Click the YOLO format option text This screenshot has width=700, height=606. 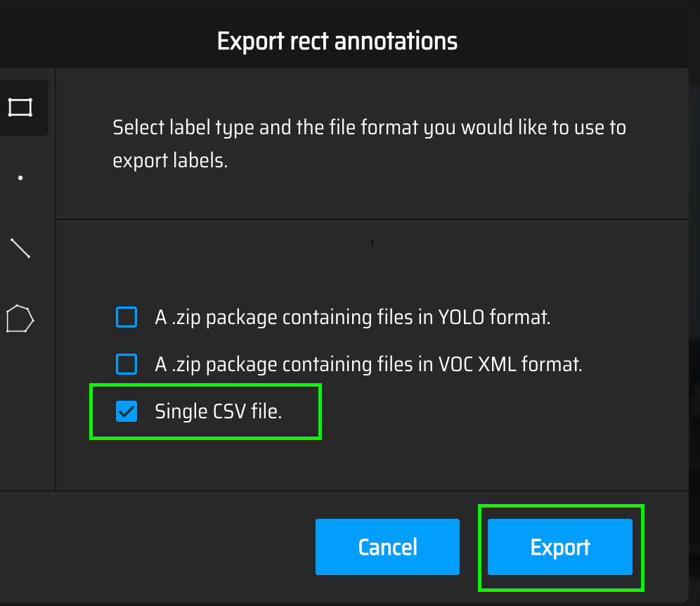[x=353, y=318]
